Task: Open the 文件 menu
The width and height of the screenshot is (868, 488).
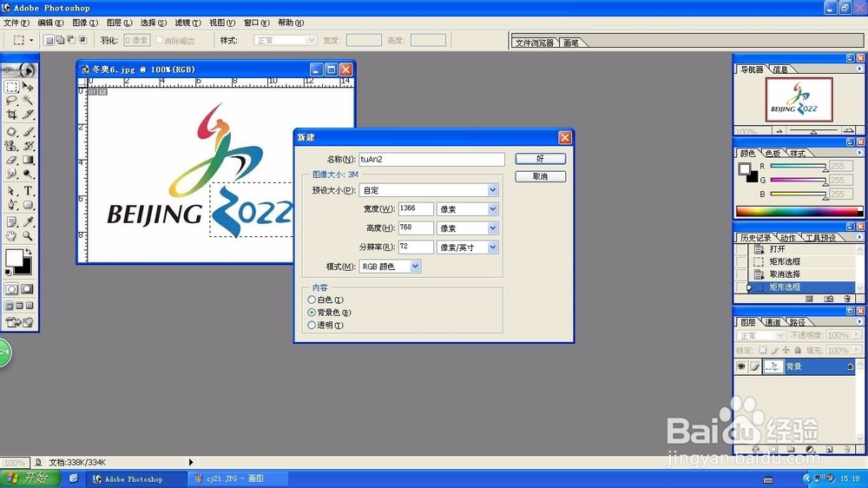Action: point(16,23)
